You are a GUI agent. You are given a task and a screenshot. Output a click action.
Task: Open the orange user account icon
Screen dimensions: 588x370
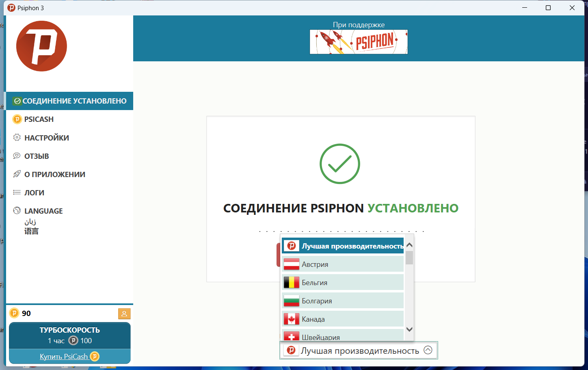tap(124, 314)
